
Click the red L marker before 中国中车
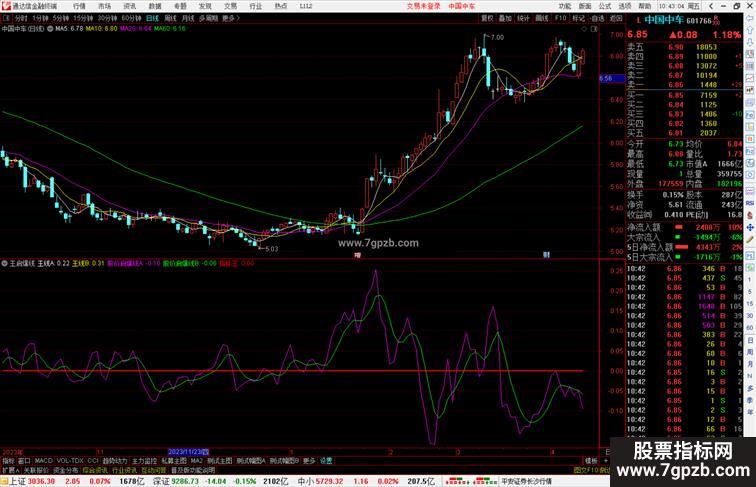point(638,20)
